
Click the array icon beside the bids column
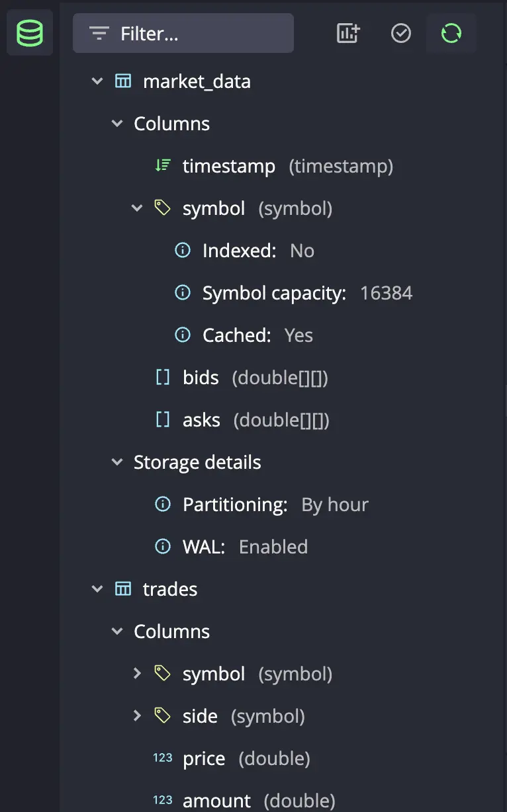[x=162, y=377]
